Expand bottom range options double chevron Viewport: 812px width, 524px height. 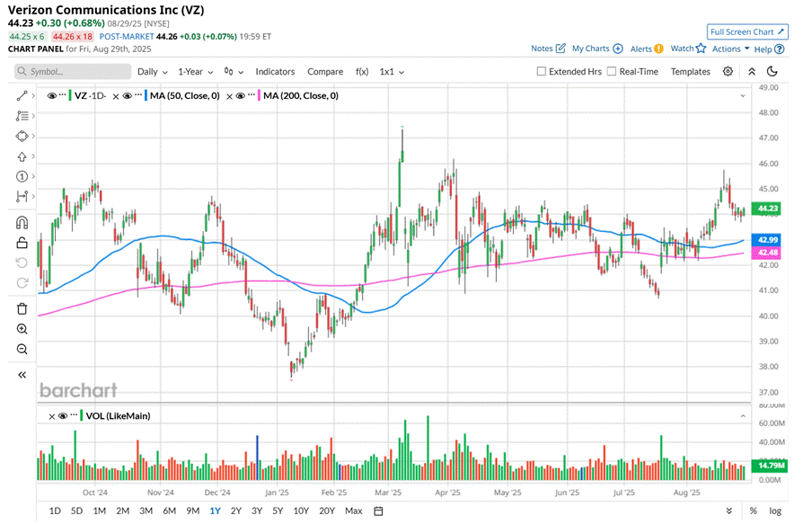coord(729,511)
